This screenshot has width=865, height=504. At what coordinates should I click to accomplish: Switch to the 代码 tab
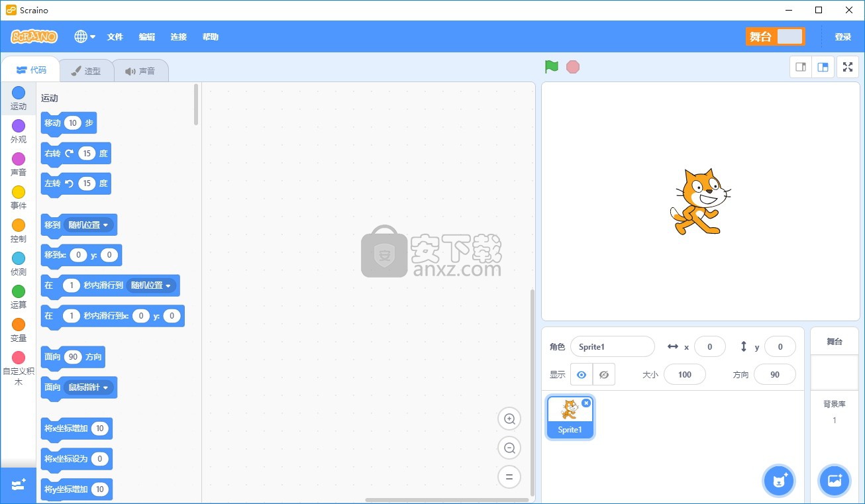31,70
